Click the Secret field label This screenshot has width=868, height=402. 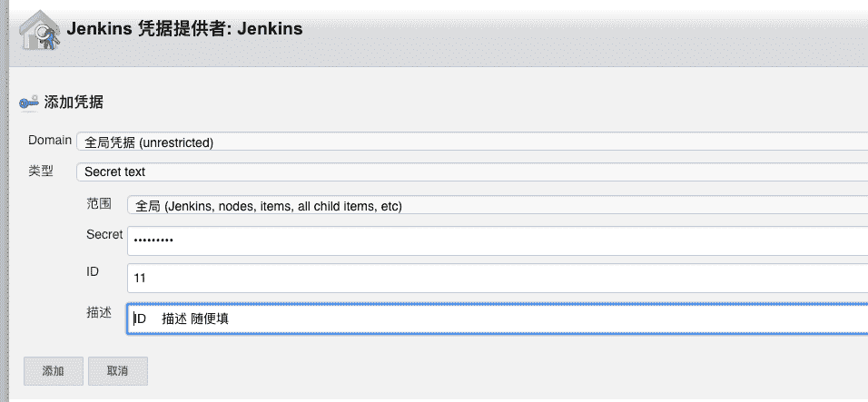104,234
